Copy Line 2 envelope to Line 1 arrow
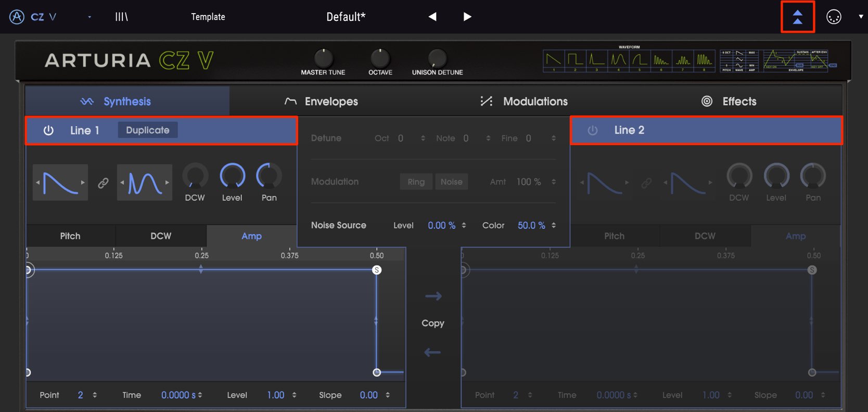Image resolution: width=868 pixels, height=412 pixels. 433,352
